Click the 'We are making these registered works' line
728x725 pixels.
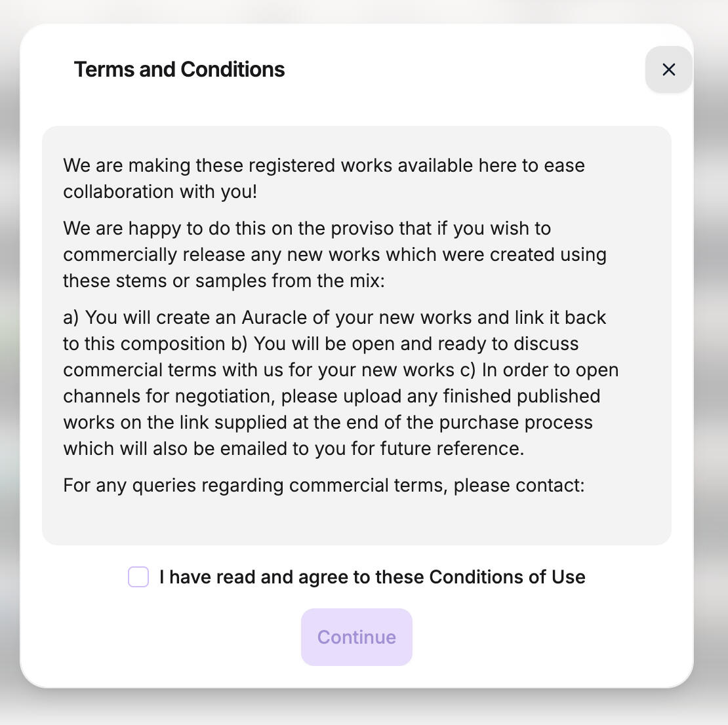pyautogui.click(x=324, y=166)
